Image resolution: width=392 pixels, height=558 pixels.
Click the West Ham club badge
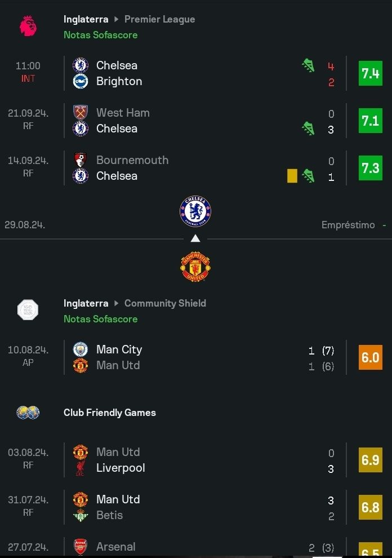[81, 113]
